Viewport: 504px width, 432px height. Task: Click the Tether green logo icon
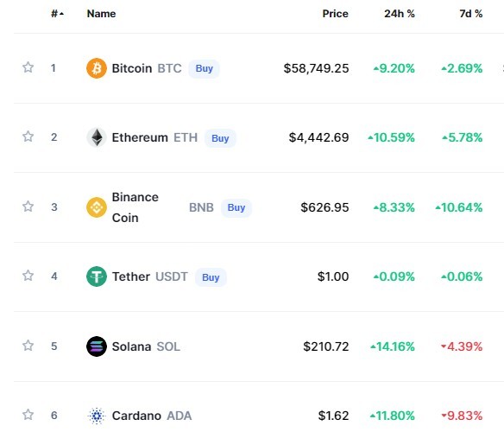pos(97,276)
